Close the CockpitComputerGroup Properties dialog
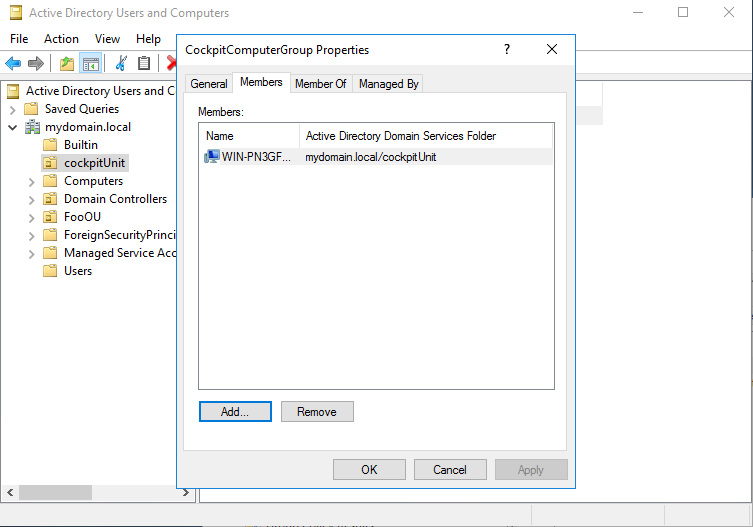The height and width of the screenshot is (527, 753). [552, 49]
